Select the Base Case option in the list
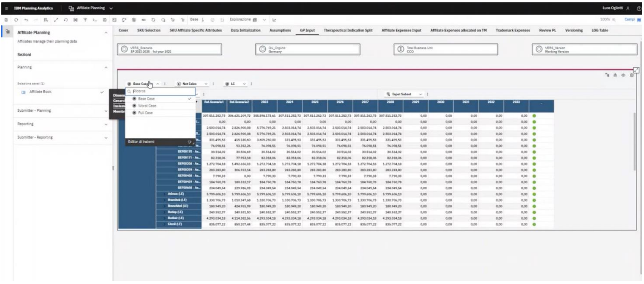Screen dimensions: 644x284 click(x=146, y=99)
